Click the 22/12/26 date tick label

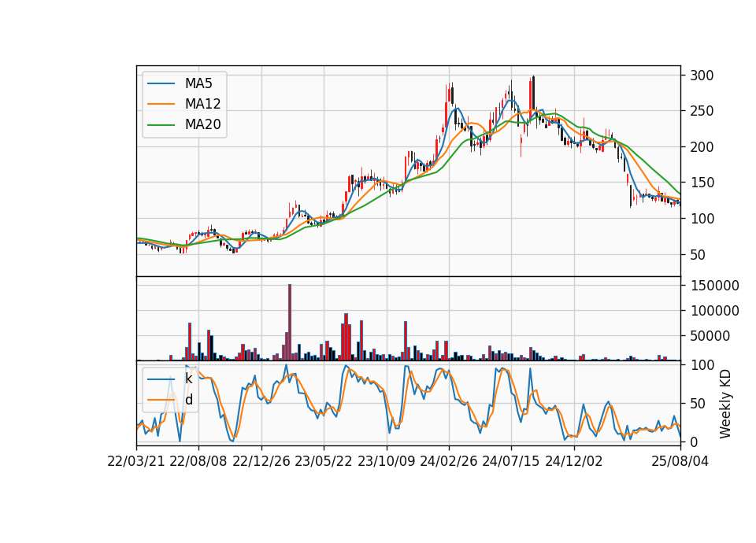pyautogui.click(x=261, y=461)
